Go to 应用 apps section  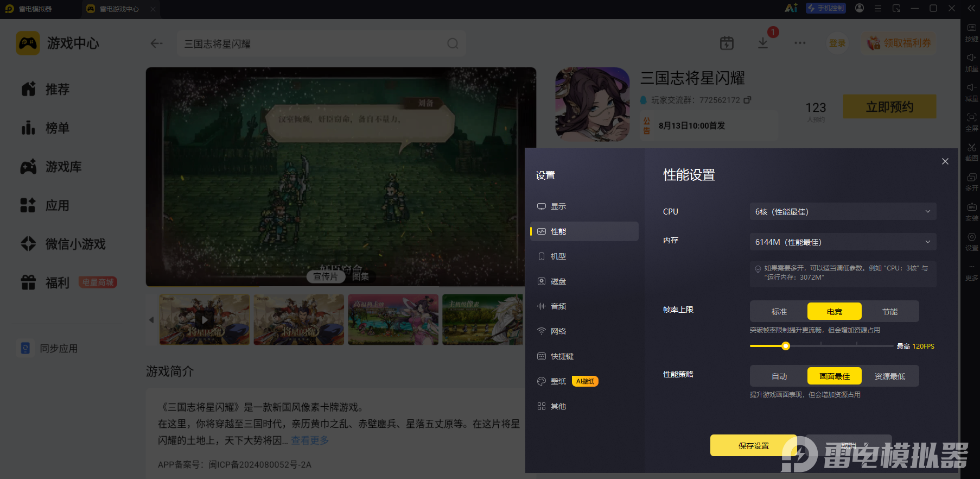[x=46, y=206]
